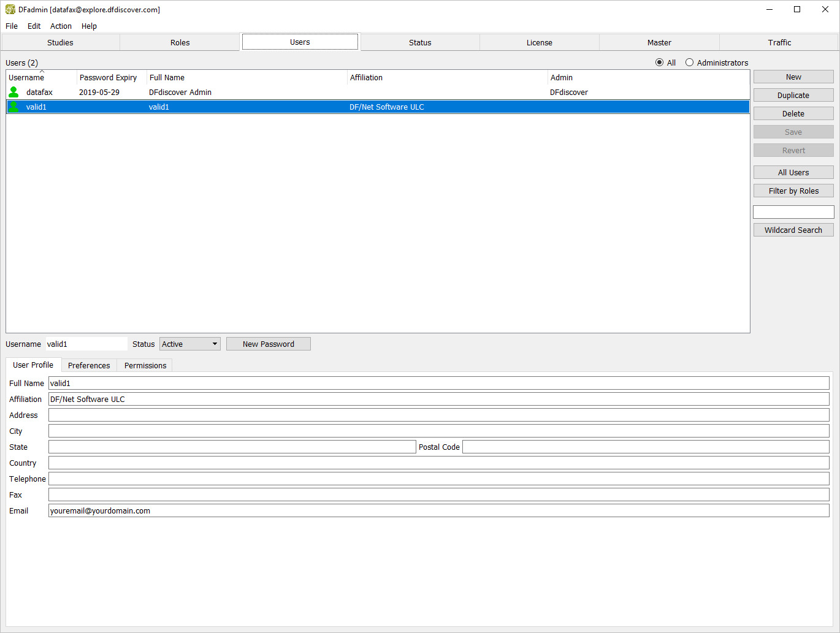Screen dimensions: 840x633
Task: Open the Action menu
Action: pos(61,26)
